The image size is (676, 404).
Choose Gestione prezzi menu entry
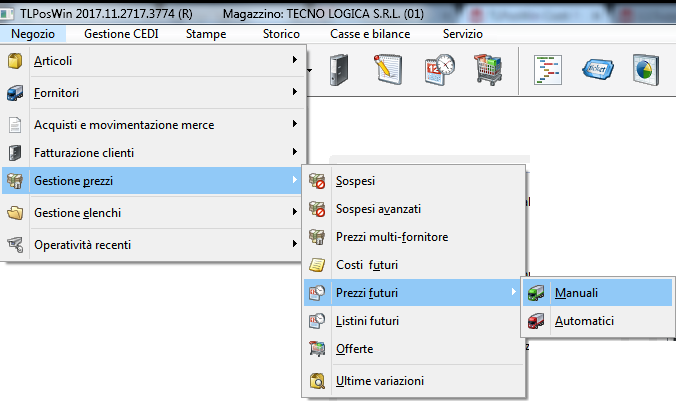[153, 181]
